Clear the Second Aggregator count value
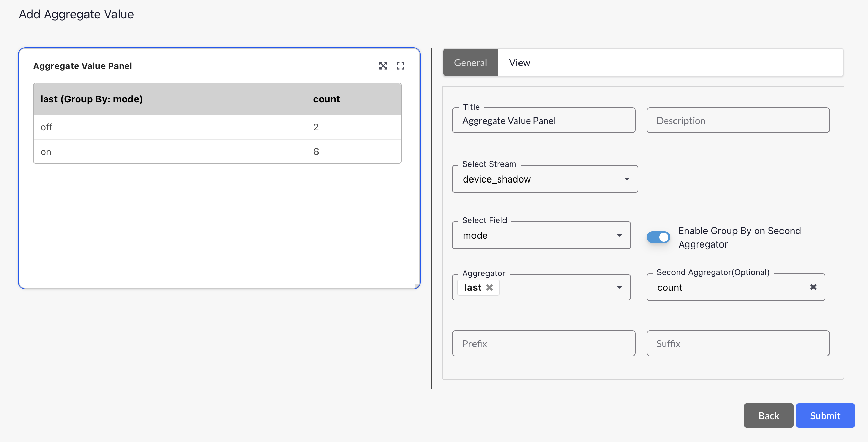Viewport: 868px width, 442px height. click(x=813, y=287)
